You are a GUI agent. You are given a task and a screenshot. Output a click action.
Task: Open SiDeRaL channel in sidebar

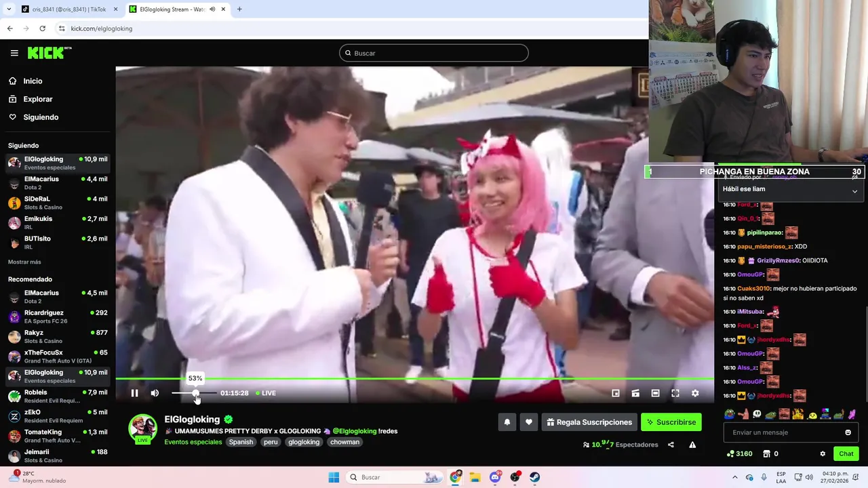(58, 203)
